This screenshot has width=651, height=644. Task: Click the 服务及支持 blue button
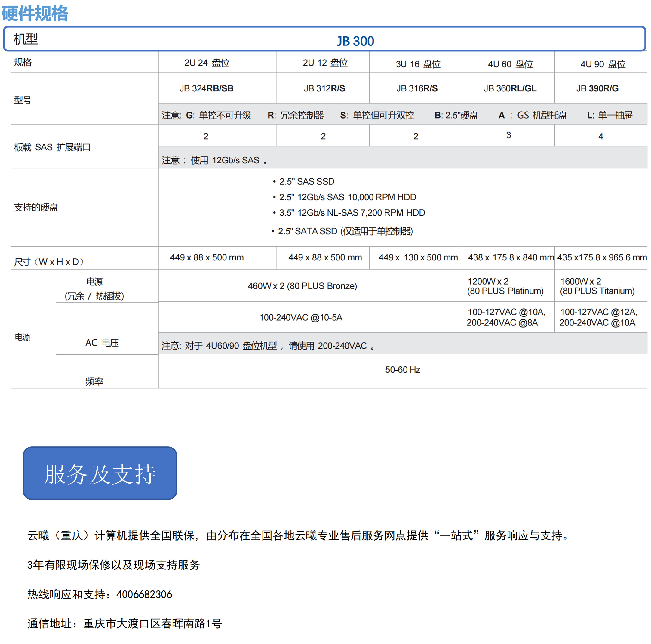click(x=100, y=473)
